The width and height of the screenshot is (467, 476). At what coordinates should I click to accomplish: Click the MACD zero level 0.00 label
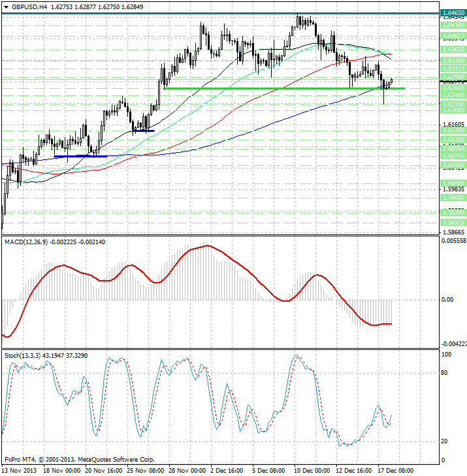point(447,300)
